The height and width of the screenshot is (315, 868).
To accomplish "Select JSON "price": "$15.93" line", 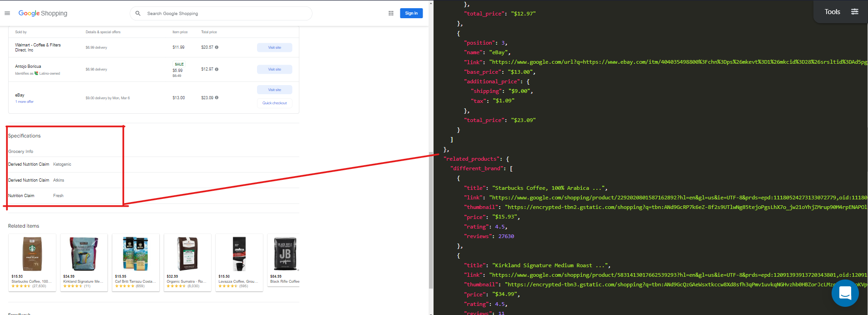I will point(492,217).
